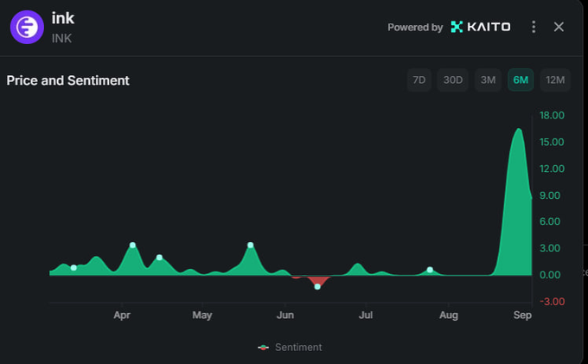Toggle the Sentiment legend series

coord(290,348)
